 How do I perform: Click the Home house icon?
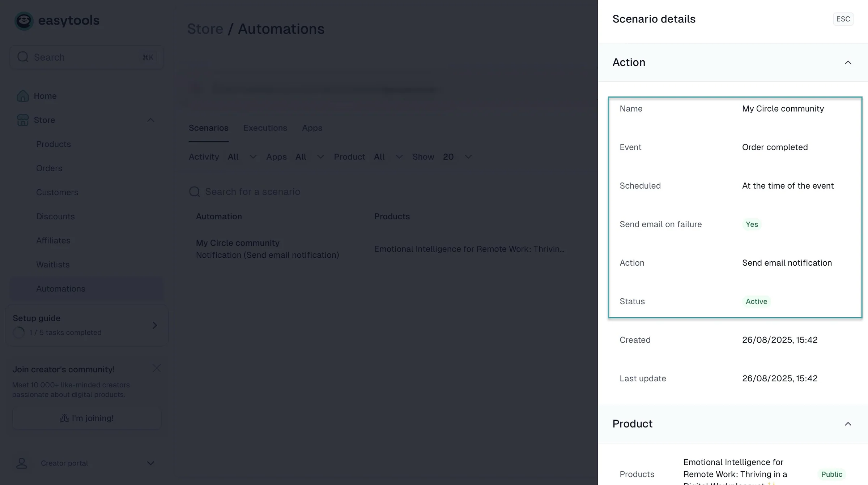point(22,96)
